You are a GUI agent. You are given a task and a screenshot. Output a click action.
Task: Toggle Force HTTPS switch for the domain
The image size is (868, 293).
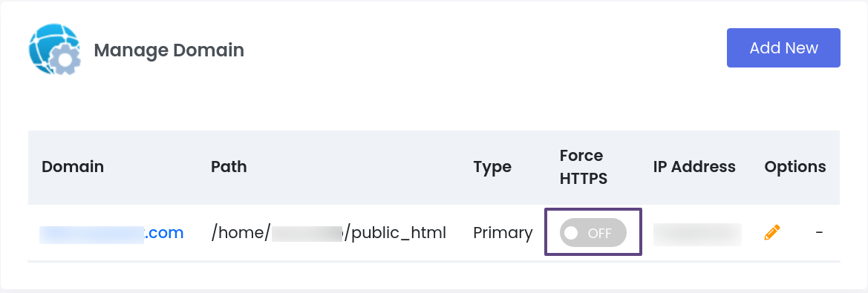click(593, 232)
